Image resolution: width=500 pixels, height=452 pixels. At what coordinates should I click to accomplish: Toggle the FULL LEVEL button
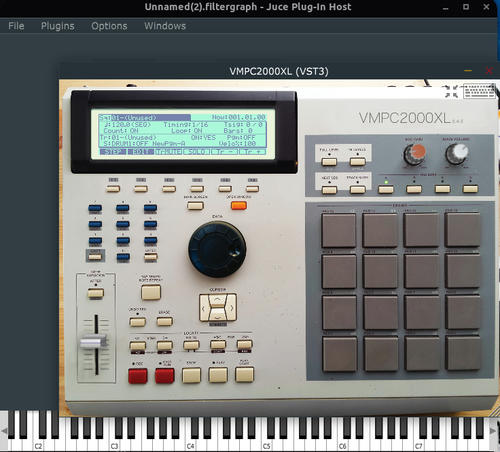click(x=329, y=162)
